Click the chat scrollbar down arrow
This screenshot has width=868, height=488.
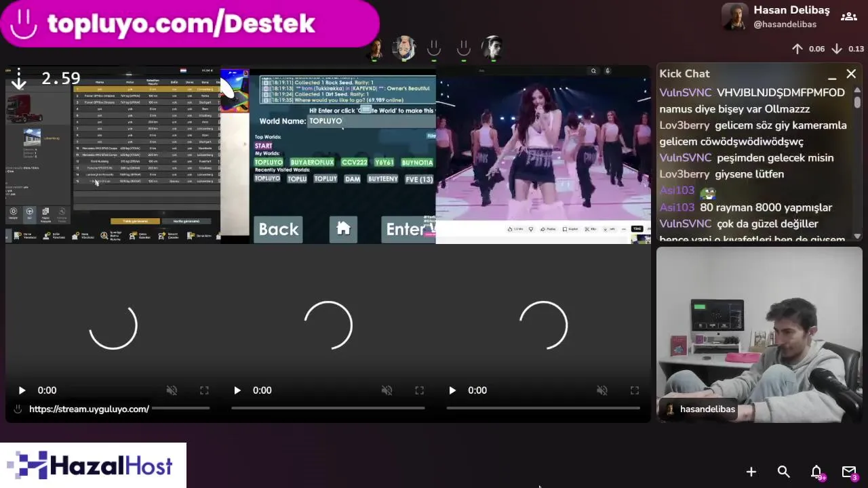pos(858,235)
